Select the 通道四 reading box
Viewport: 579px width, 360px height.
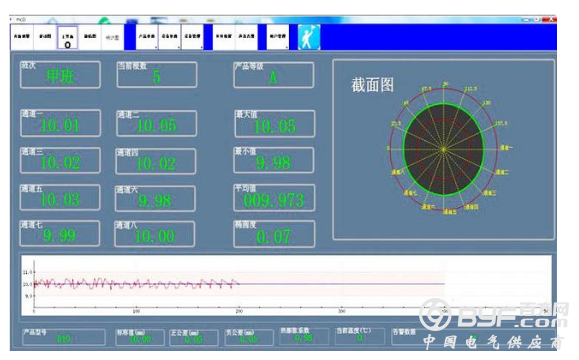pyautogui.click(x=155, y=161)
